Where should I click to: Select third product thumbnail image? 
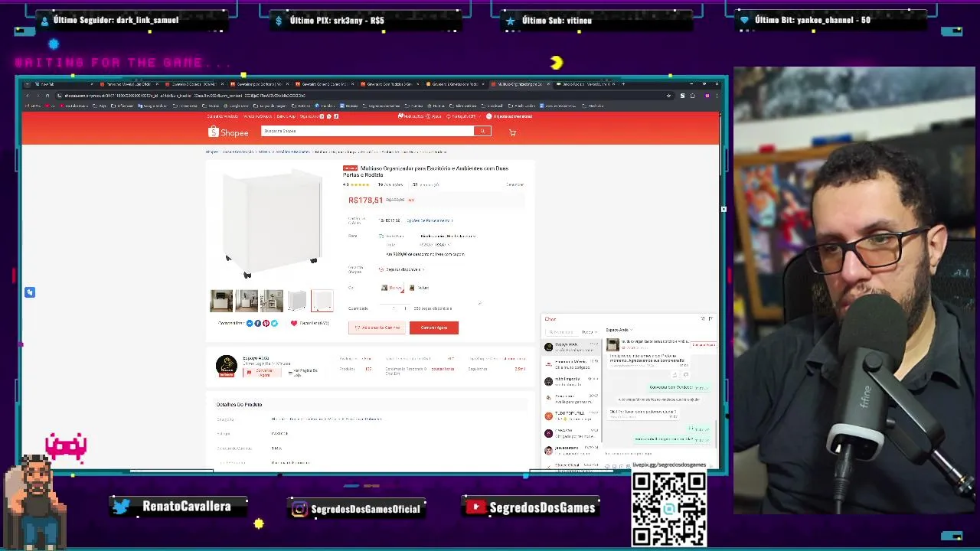coord(272,301)
